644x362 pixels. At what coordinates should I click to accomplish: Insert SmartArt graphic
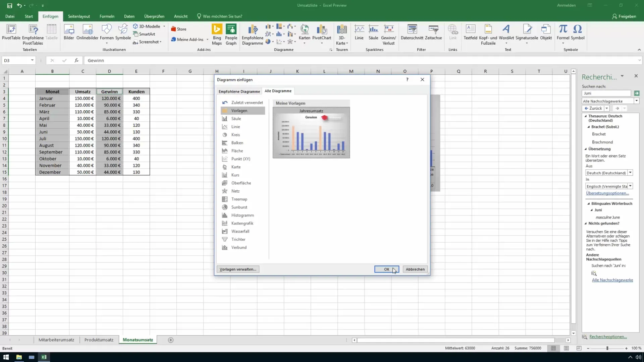click(144, 34)
